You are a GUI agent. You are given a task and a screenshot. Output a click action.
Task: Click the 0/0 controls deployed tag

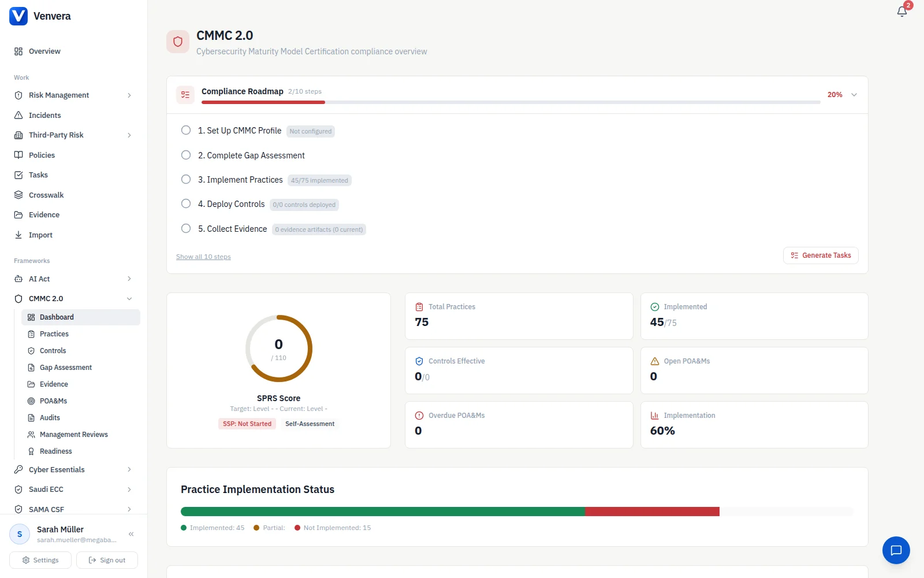click(x=304, y=205)
